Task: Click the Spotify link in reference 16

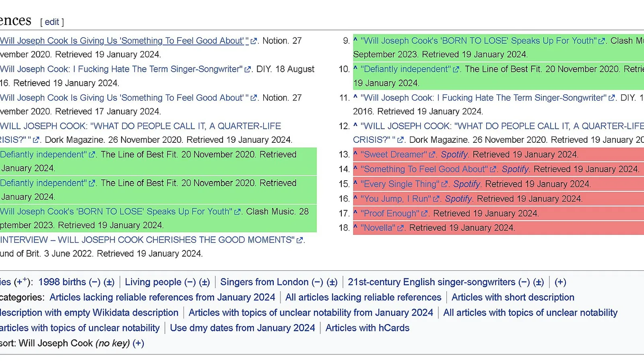Action: [x=458, y=199]
